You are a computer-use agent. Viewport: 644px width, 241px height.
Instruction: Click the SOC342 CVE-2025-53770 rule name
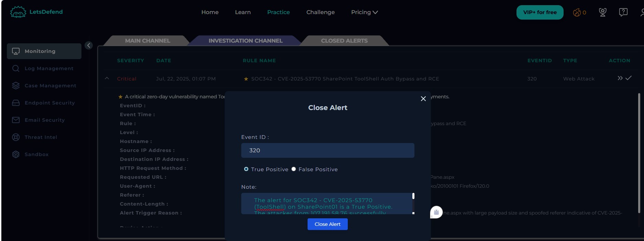(345, 79)
